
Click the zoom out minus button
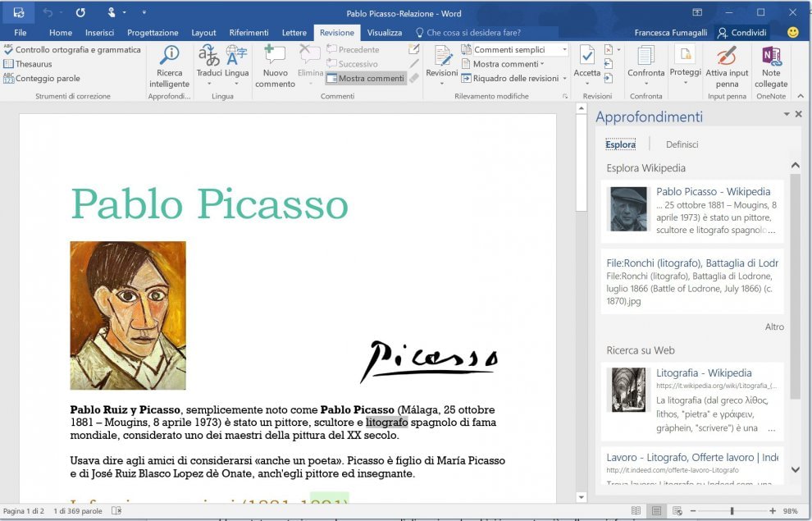pyautogui.click(x=694, y=510)
